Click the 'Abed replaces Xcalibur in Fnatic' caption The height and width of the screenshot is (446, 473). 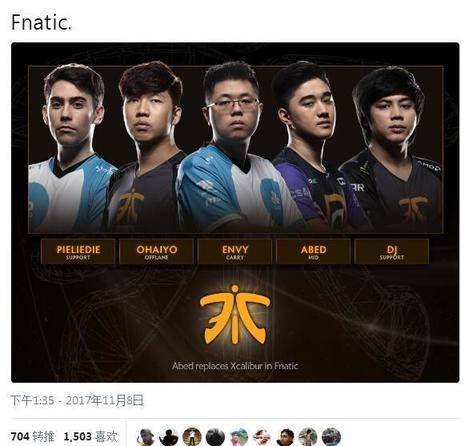(235, 366)
